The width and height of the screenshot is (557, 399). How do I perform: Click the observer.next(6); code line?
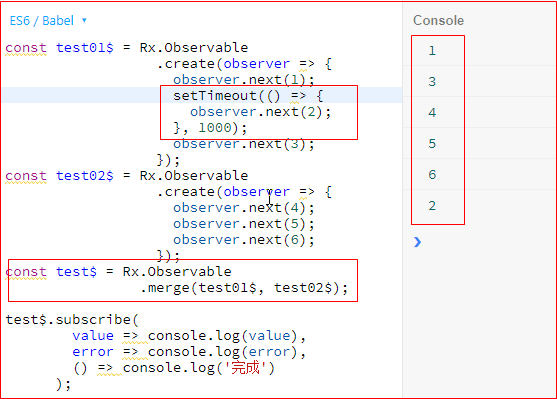pos(244,240)
